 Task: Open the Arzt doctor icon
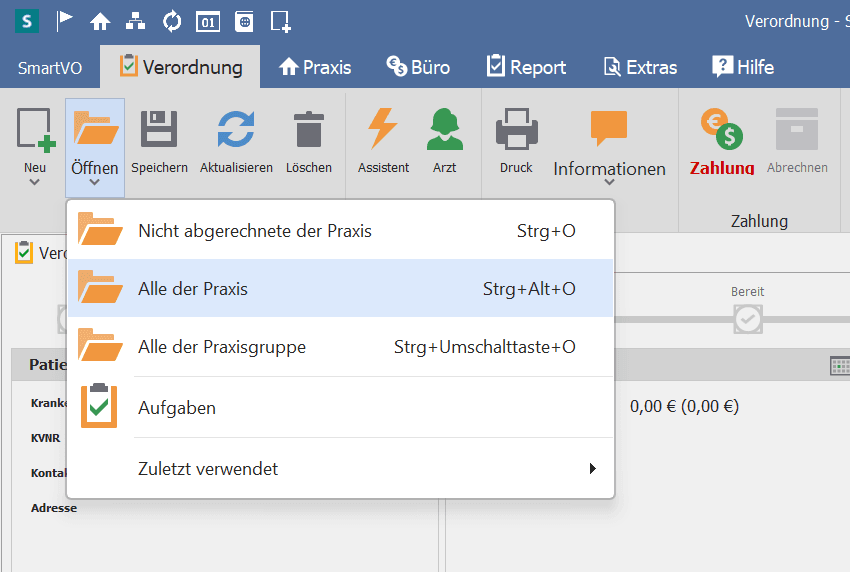tap(445, 129)
